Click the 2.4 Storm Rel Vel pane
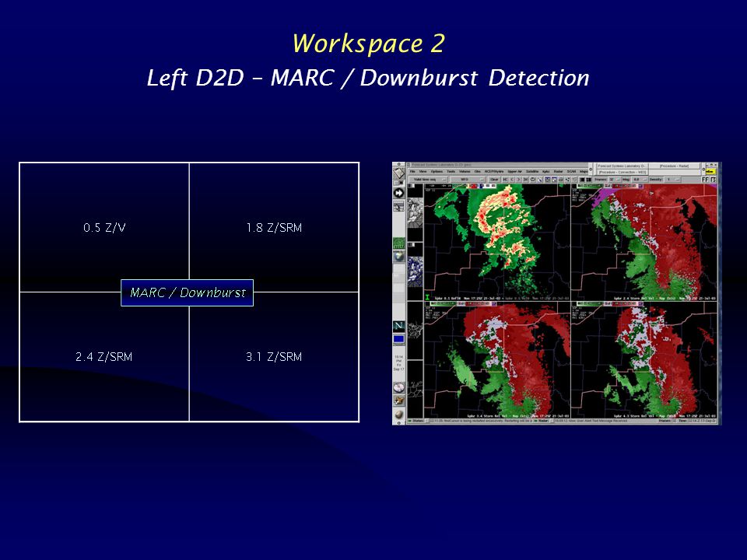747x560 pixels. (x=644, y=242)
